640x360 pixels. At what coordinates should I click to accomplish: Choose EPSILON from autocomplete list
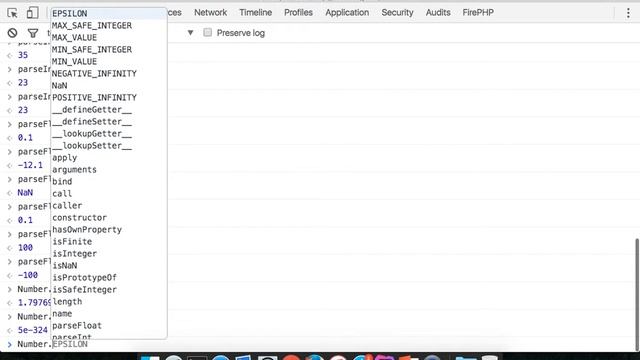(x=109, y=13)
